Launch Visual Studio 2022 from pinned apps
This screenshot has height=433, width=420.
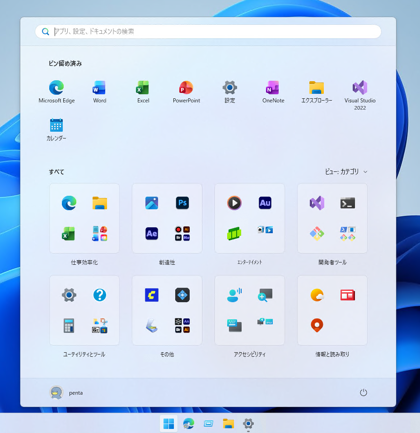(x=360, y=95)
